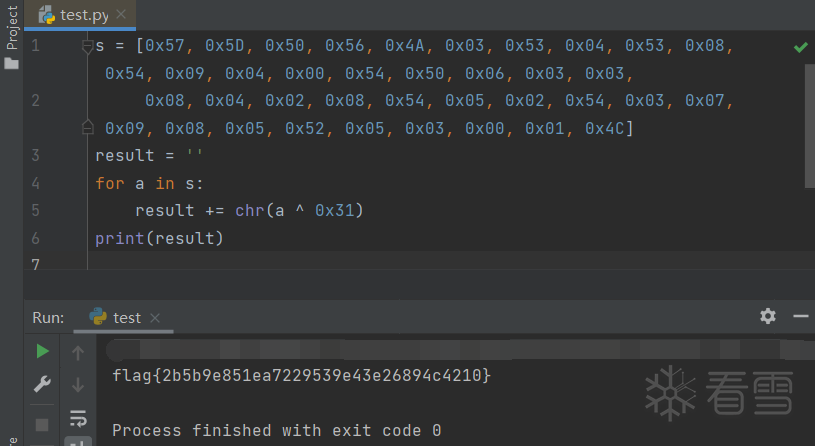Toggle soft-wrap in run console
Screen dimensions: 815x446
click(78, 417)
